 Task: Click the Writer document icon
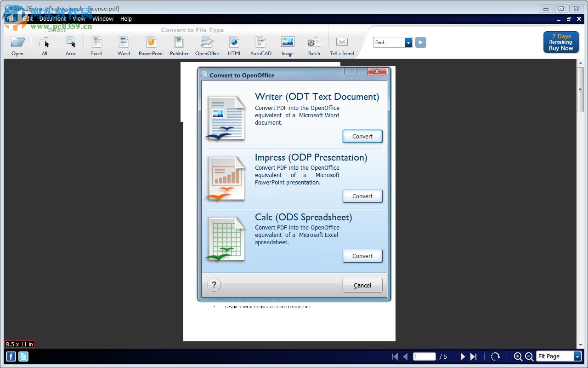click(x=226, y=118)
